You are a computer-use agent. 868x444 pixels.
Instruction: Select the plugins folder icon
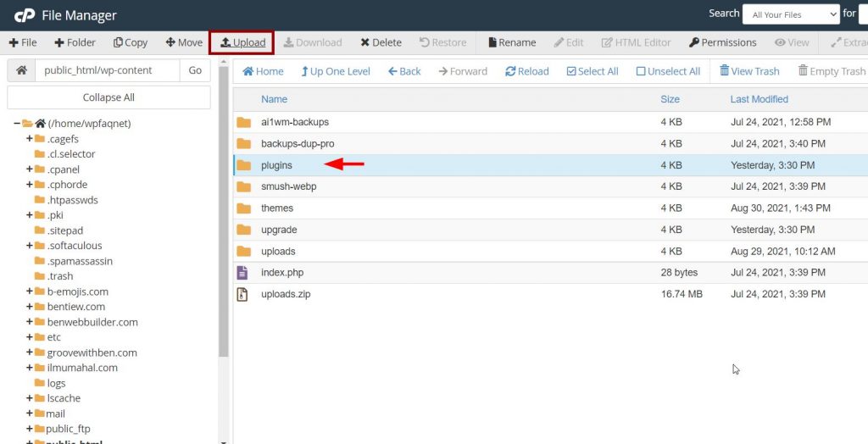pos(243,165)
